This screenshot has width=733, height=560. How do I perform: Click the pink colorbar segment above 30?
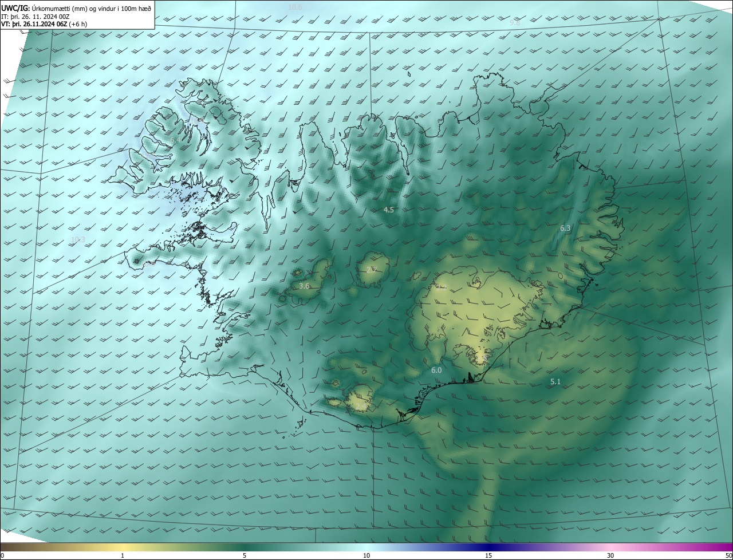pos(610,547)
